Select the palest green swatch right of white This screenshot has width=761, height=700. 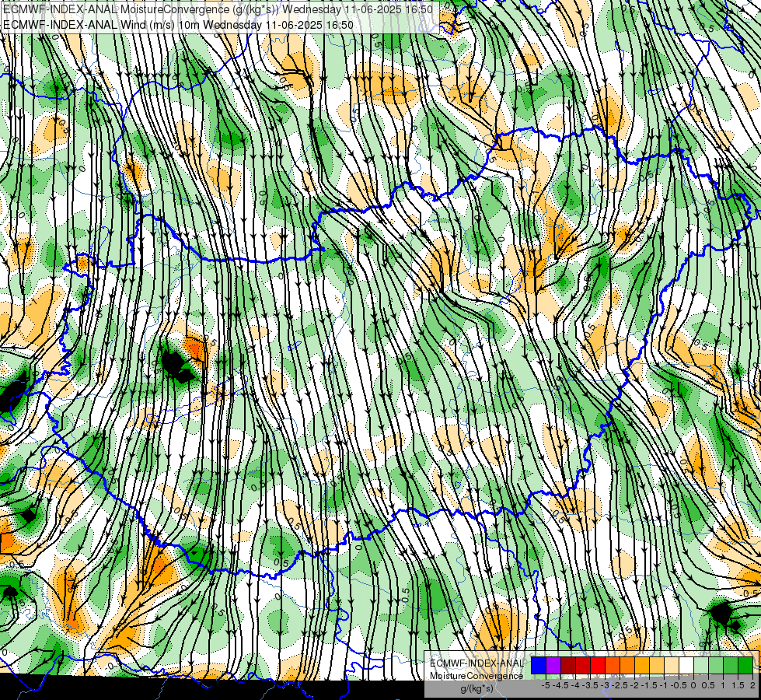(x=701, y=666)
